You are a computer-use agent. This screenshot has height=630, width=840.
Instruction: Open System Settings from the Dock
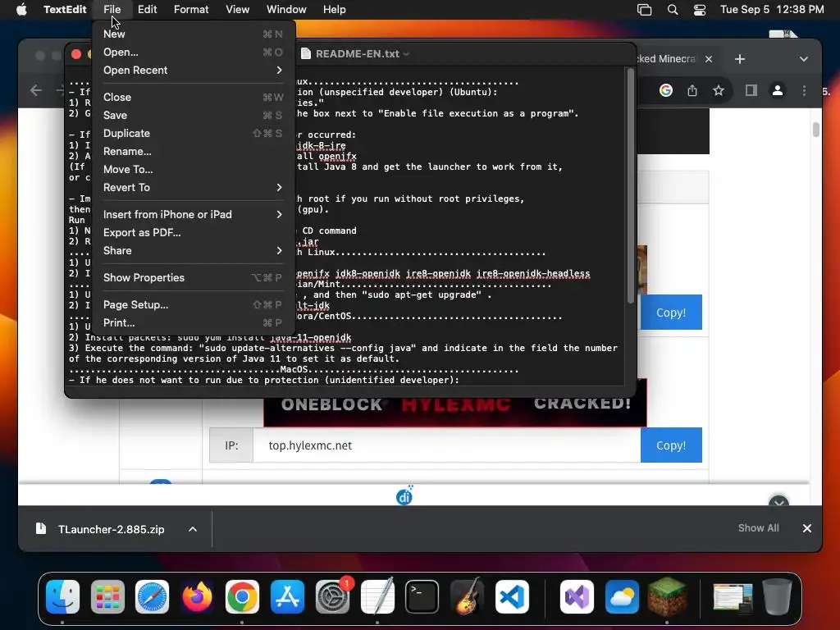coord(332,596)
